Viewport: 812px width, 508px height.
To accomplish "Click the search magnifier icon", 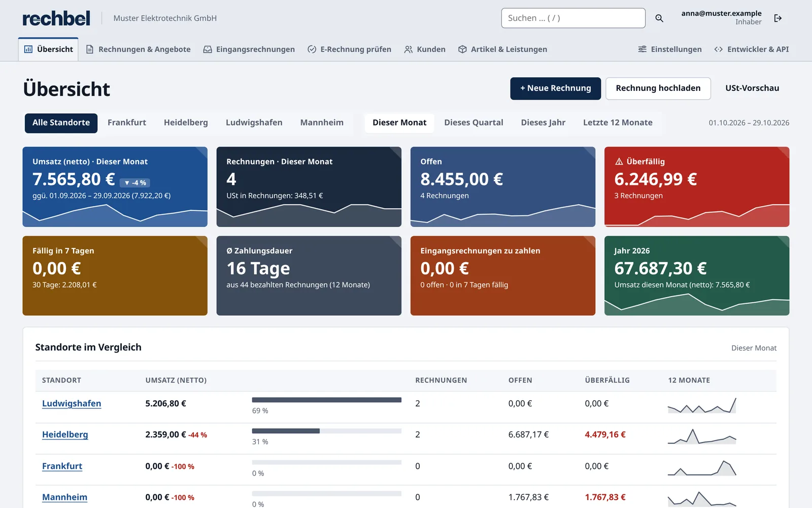I will [659, 18].
